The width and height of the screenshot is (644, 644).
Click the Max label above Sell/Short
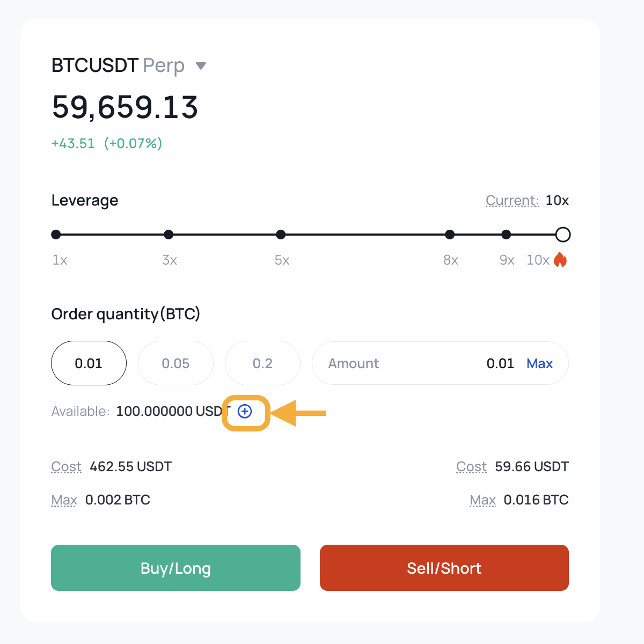point(482,500)
